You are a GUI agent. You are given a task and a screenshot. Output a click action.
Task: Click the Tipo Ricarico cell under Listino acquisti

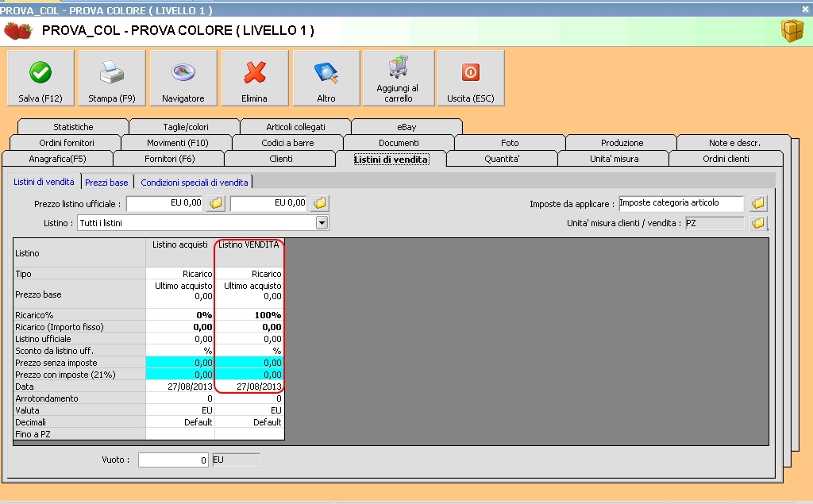tap(180, 274)
